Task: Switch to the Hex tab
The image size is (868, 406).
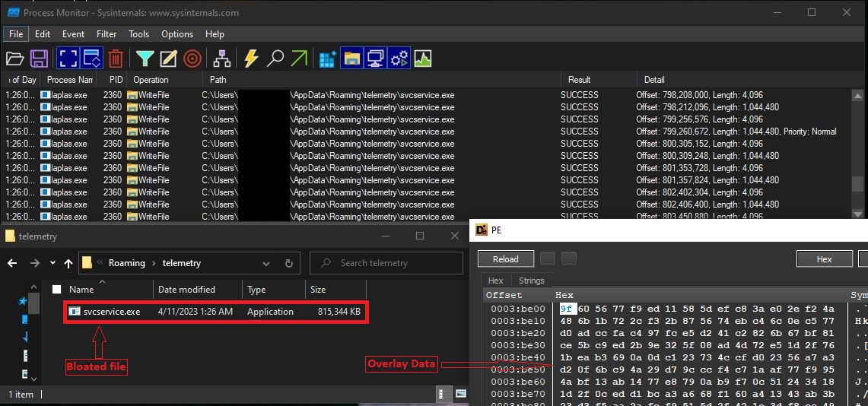Action: (x=495, y=281)
